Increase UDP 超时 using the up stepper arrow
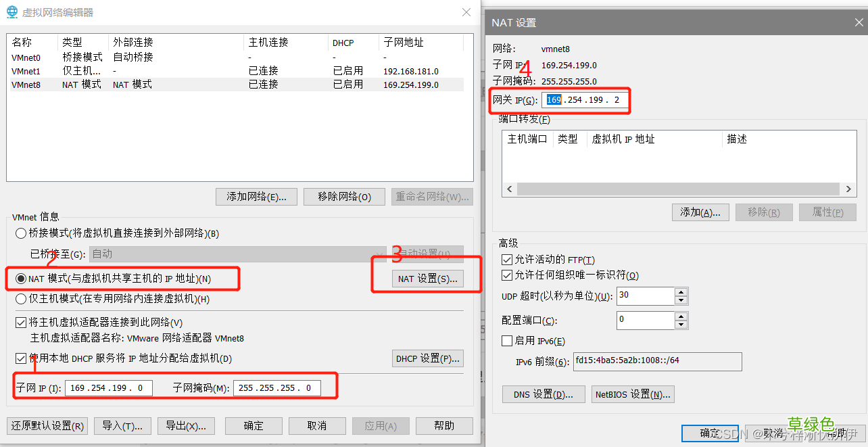The height and width of the screenshot is (447, 868). point(683,292)
